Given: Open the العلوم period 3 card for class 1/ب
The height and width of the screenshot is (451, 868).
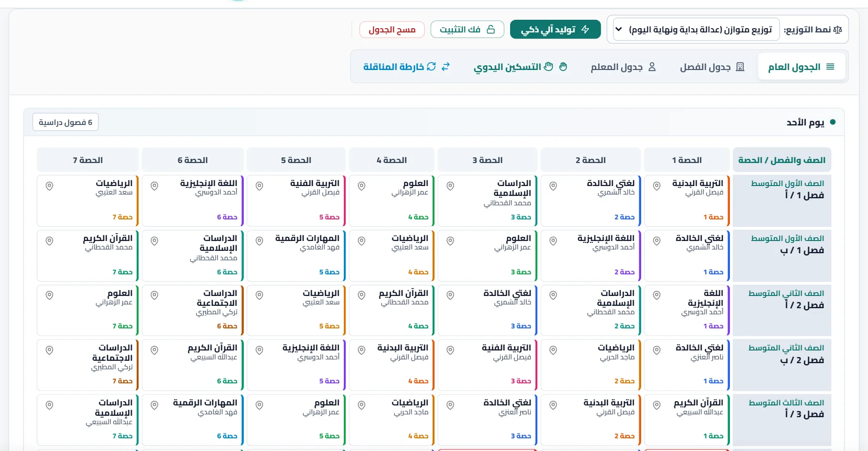Looking at the screenshot, I should point(488,256).
